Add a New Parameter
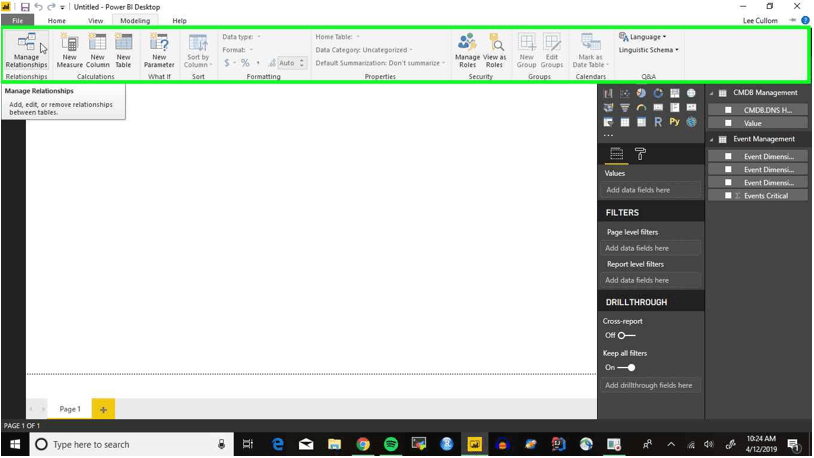 pyautogui.click(x=159, y=50)
